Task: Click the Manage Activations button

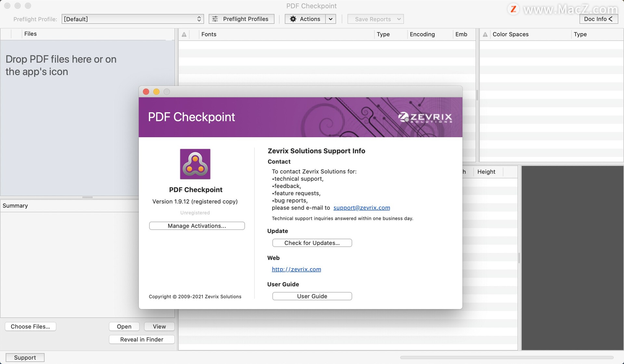Action: pos(196,225)
